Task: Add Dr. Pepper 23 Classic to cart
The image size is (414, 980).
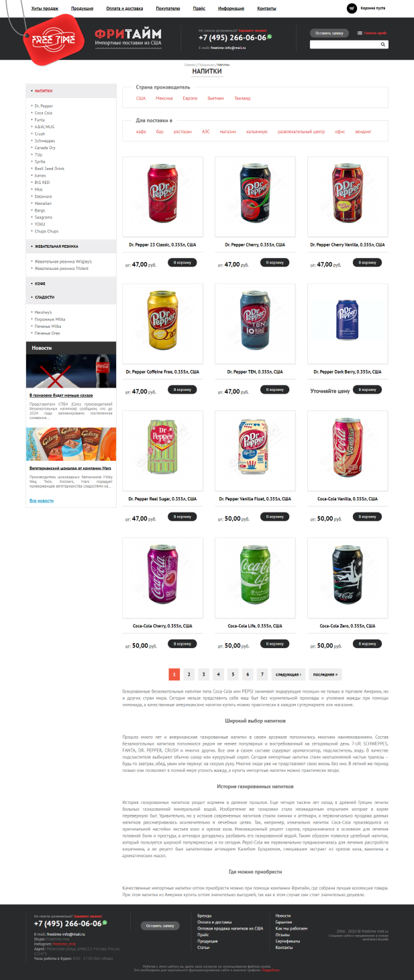Action: (182, 263)
